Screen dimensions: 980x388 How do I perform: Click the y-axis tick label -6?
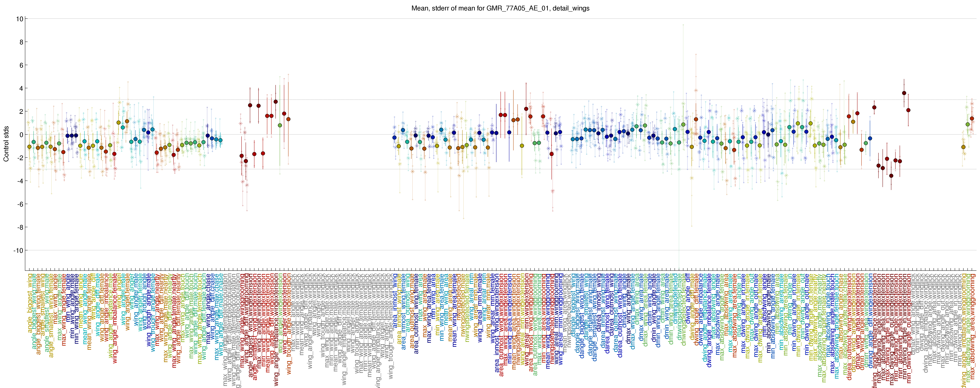(20, 205)
